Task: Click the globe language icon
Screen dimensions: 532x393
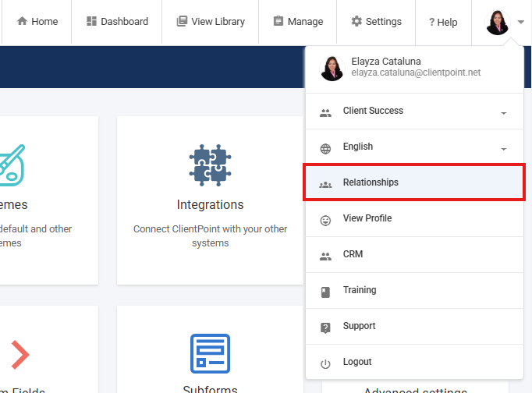Action: click(x=325, y=148)
